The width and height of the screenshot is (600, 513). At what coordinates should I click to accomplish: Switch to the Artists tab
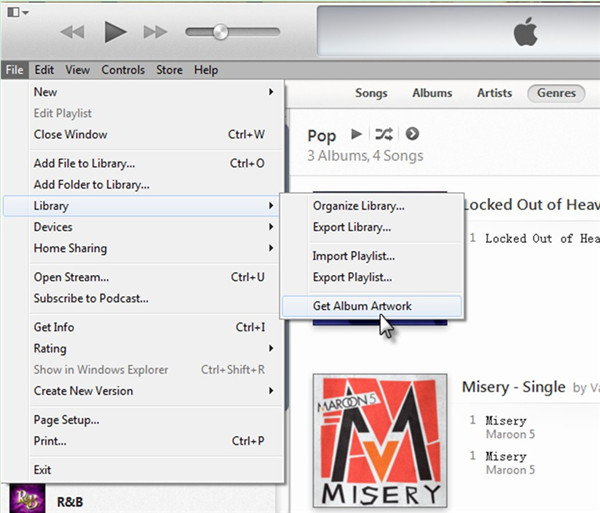click(x=494, y=93)
